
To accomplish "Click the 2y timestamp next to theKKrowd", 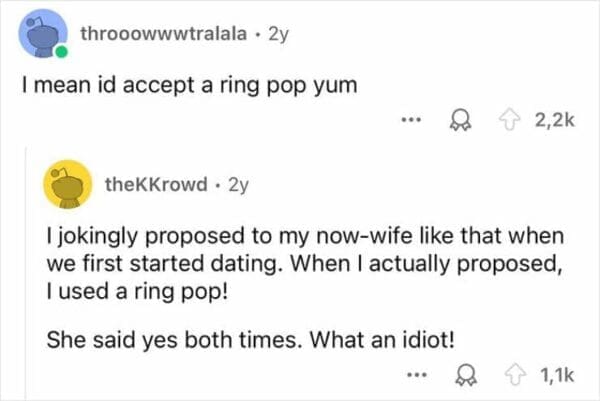I will tap(238, 184).
